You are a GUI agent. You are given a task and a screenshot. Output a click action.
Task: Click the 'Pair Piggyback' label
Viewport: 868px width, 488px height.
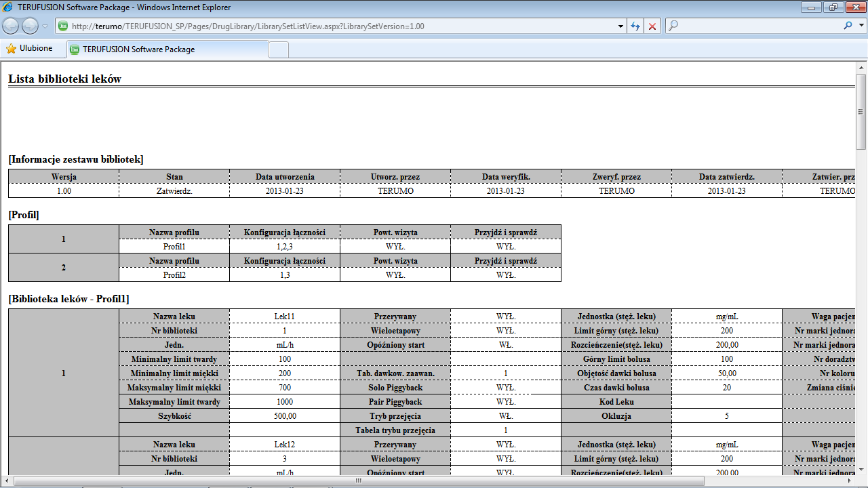pos(395,402)
